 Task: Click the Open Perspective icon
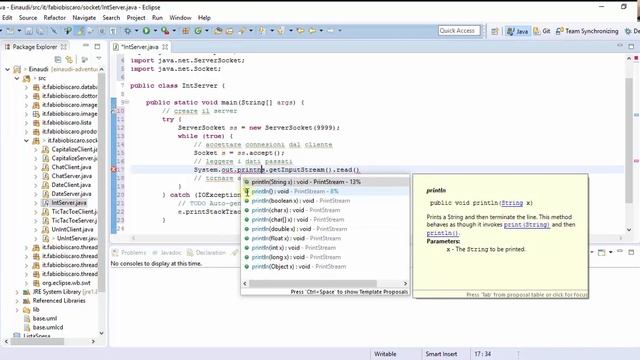coord(495,31)
